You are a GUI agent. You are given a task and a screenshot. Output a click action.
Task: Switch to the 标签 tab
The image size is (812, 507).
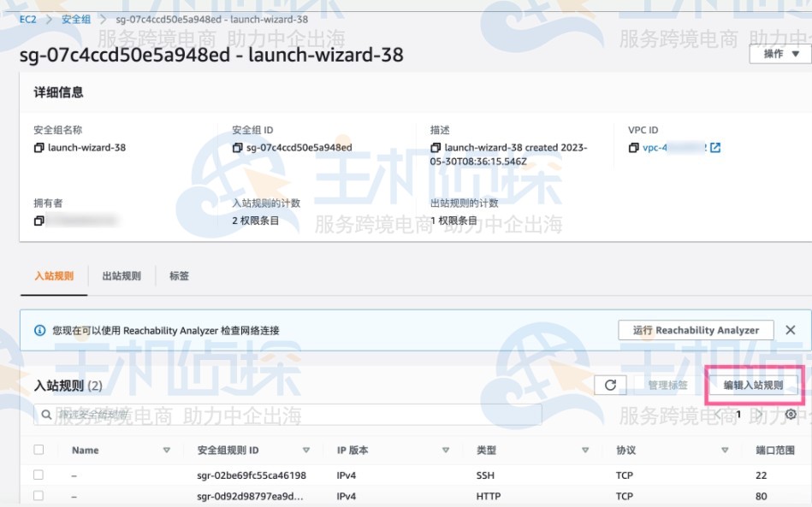tap(180, 276)
